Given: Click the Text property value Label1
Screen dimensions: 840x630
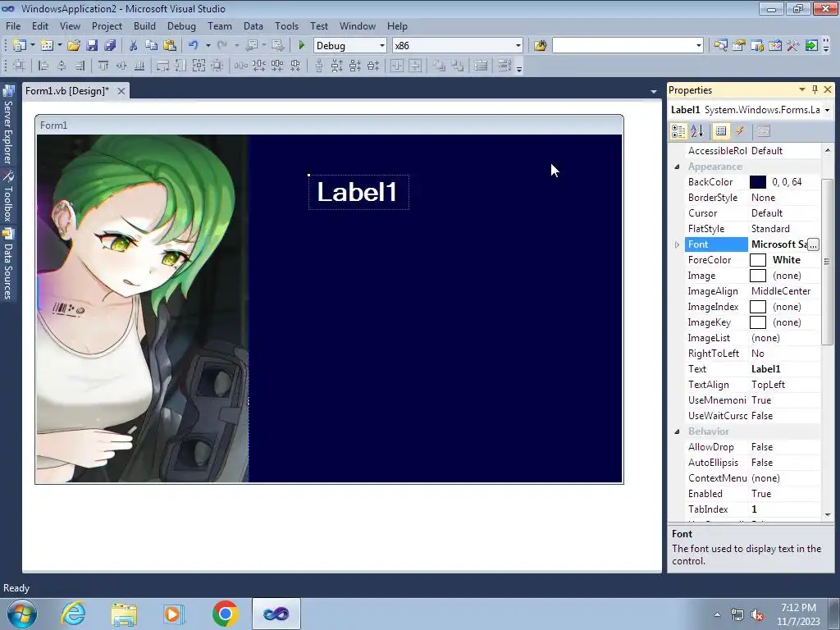Looking at the screenshot, I should 765,369.
